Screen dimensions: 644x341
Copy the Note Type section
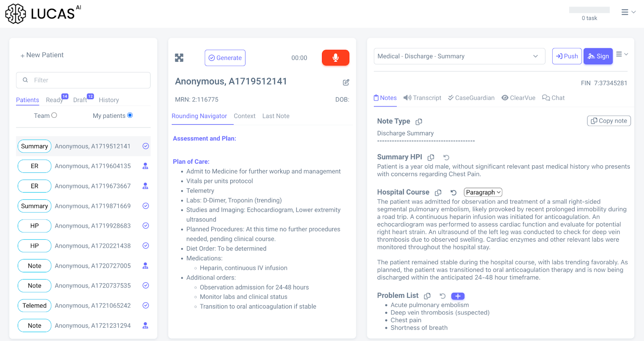(x=419, y=121)
